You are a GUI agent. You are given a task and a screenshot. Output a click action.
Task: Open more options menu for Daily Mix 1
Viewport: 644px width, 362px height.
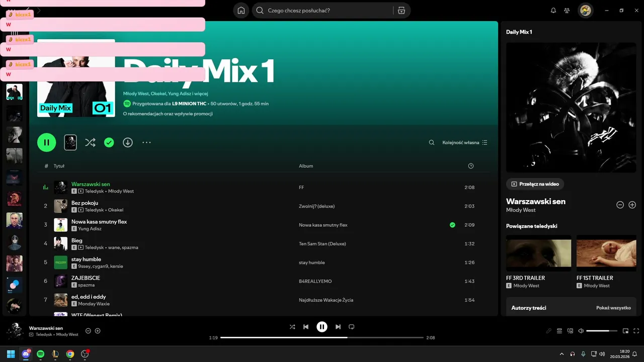point(146,142)
